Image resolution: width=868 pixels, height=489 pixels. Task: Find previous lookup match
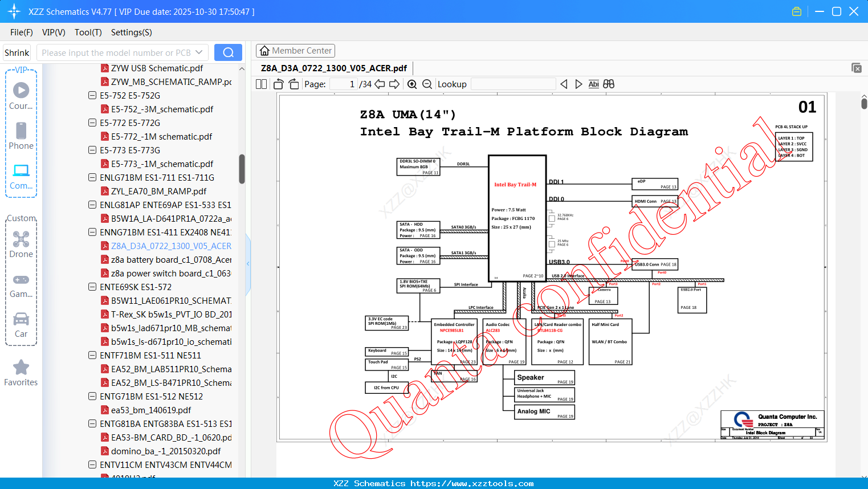[x=564, y=84]
